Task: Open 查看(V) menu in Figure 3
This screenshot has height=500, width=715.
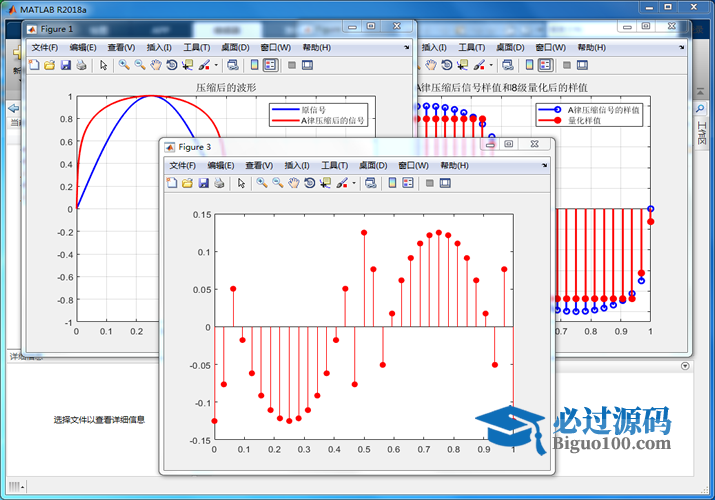Action: (x=259, y=165)
